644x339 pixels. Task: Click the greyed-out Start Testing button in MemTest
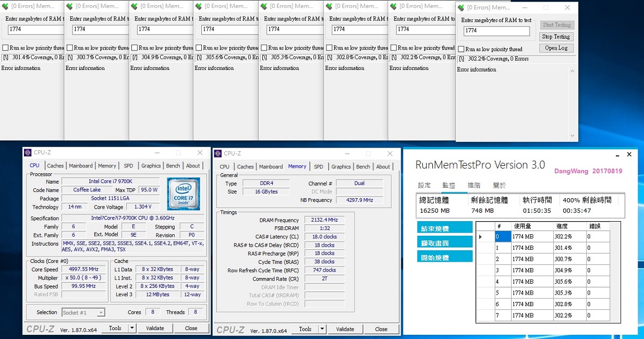pyautogui.click(x=556, y=25)
